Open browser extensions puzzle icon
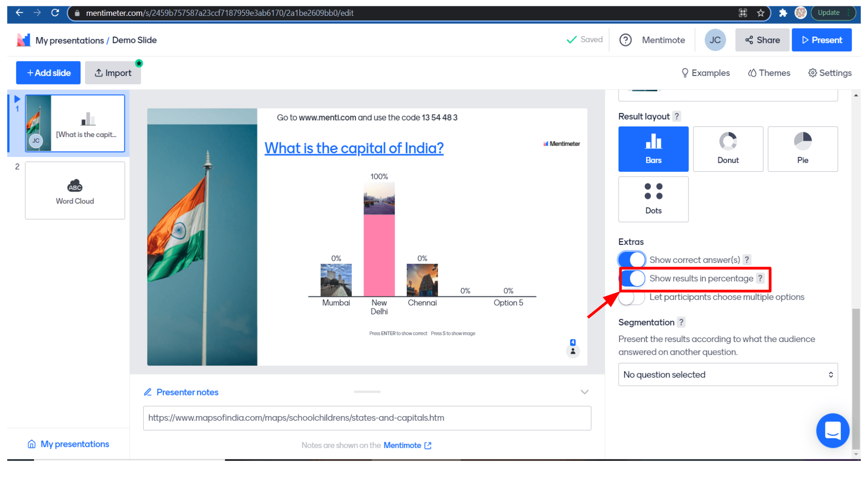Screen dimensions: 868x488 coord(783,13)
